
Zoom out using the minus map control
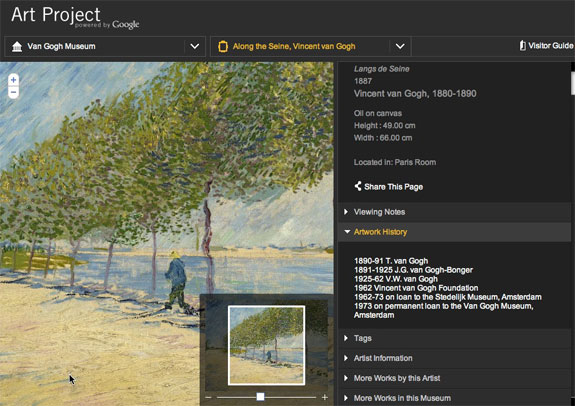click(x=14, y=92)
